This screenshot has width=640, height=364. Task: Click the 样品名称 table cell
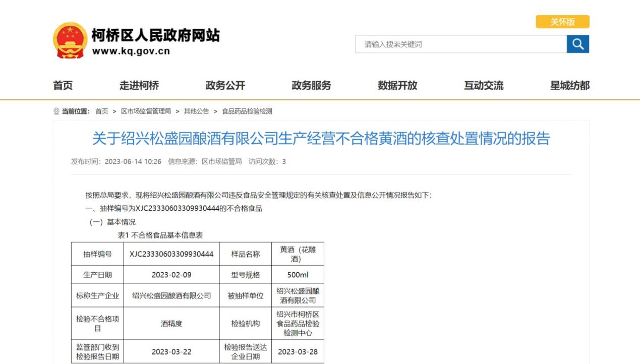point(246,254)
